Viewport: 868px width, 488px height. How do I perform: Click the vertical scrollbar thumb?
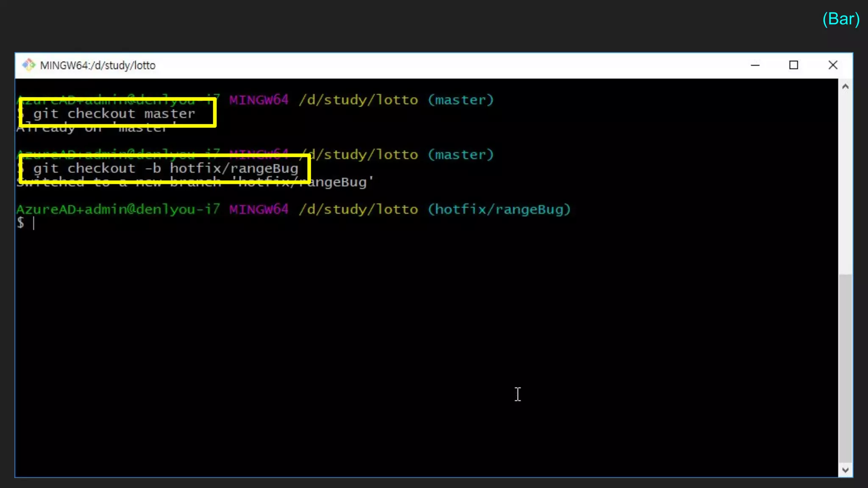point(845,368)
